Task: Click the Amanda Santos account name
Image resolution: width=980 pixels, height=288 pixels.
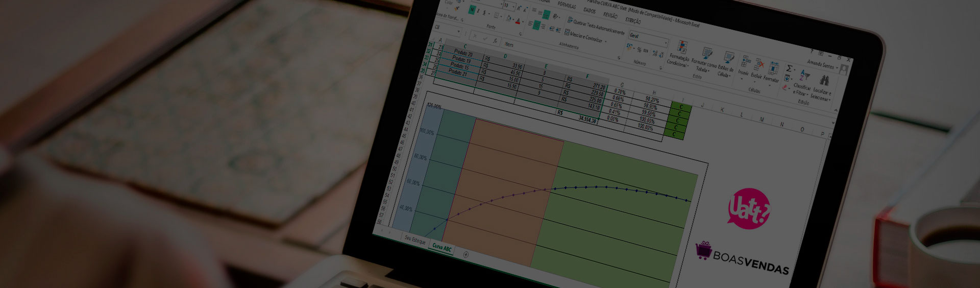Action: (821, 64)
